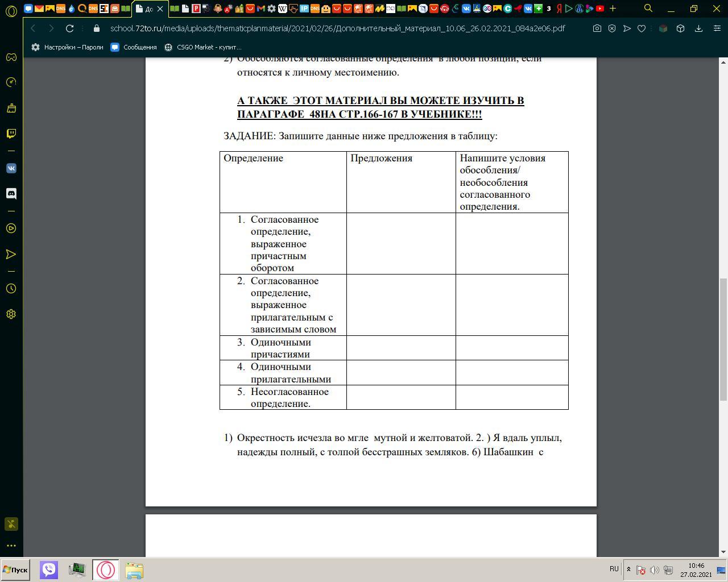Open ad blocker shield icon
728x582 pixels.
pyautogui.click(x=612, y=28)
